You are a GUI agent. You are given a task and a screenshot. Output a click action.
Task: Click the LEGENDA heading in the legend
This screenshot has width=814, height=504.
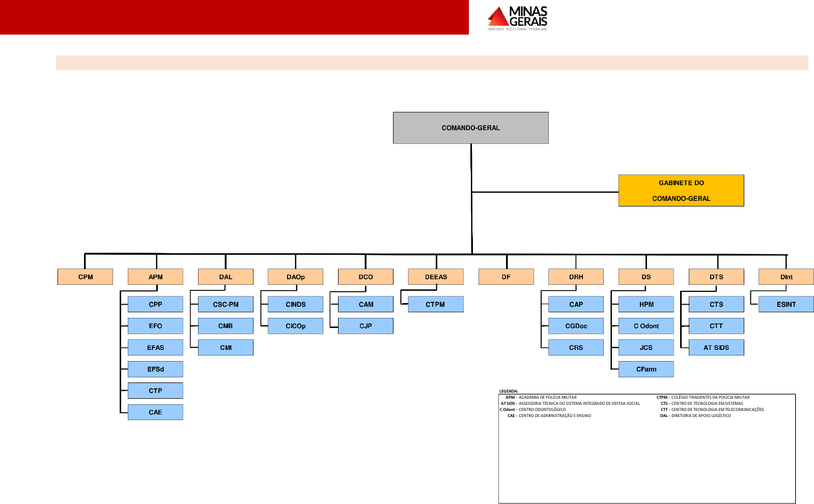509,391
